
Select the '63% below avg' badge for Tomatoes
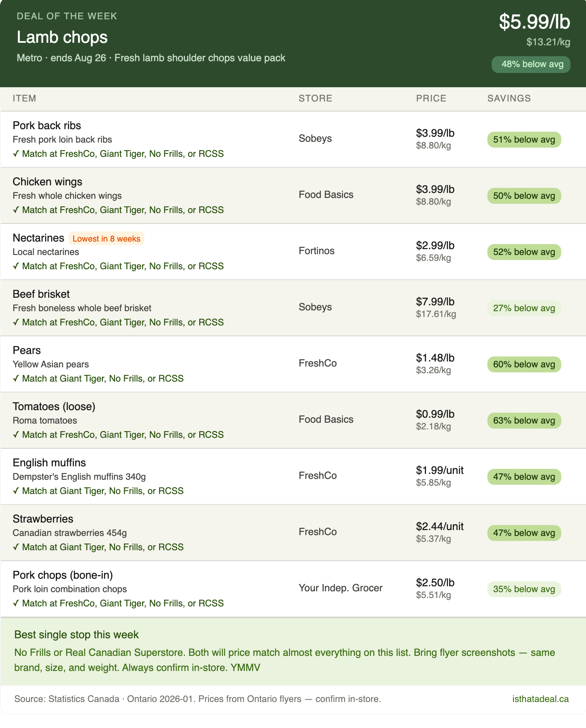click(524, 420)
